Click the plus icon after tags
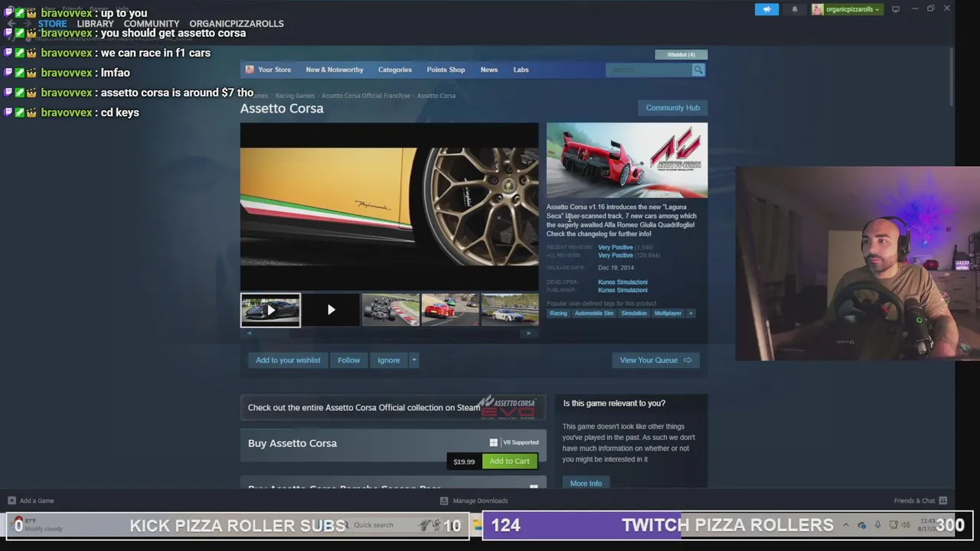Viewport: 980px width, 551px height. click(x=691, y=313)
